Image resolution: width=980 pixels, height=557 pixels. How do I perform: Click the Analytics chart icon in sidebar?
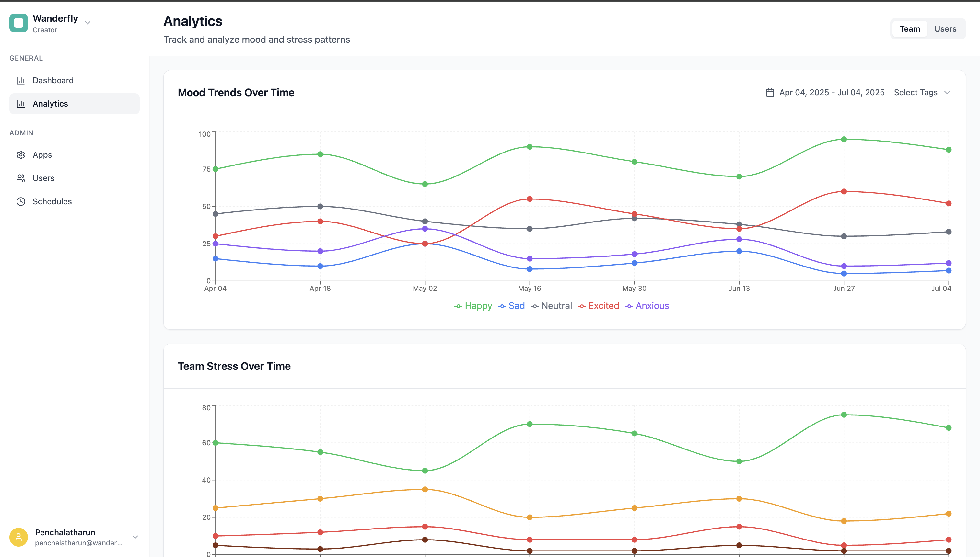point(21,103)
